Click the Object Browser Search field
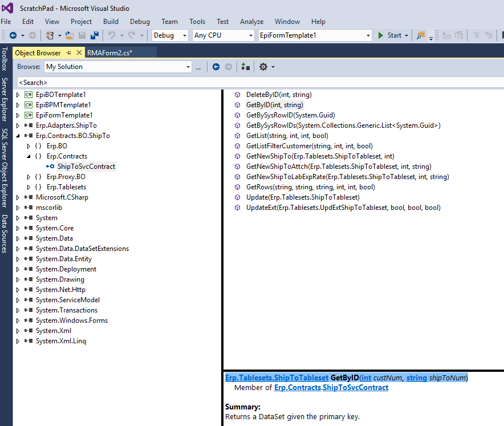504x426 pixels. (261, 83)
